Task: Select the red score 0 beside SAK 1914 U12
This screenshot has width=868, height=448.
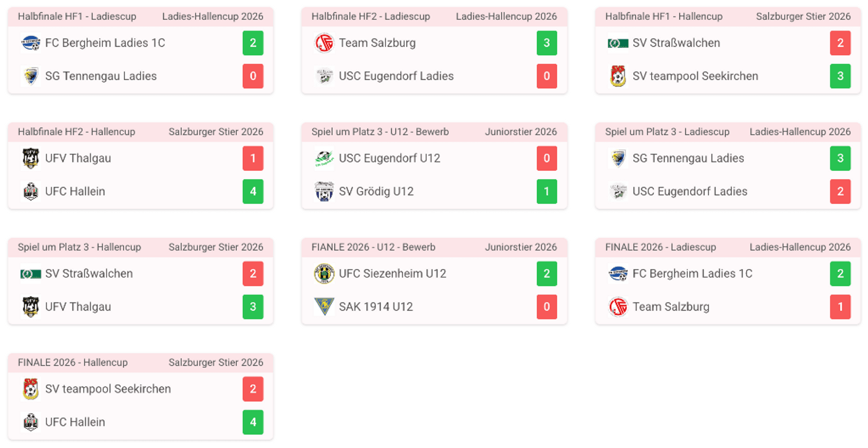Action: pos(547,307)
